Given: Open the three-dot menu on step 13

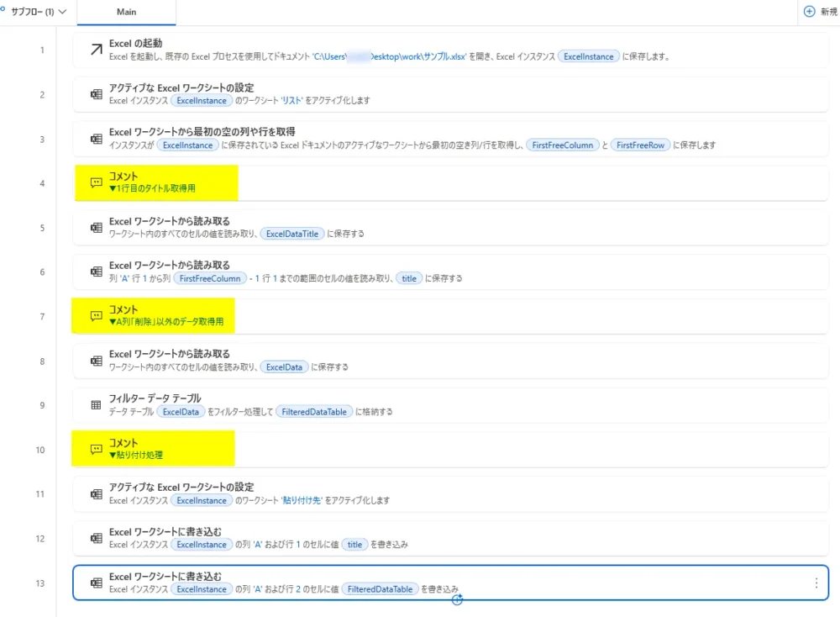Looking at the screenshot, I should (816, 583).
